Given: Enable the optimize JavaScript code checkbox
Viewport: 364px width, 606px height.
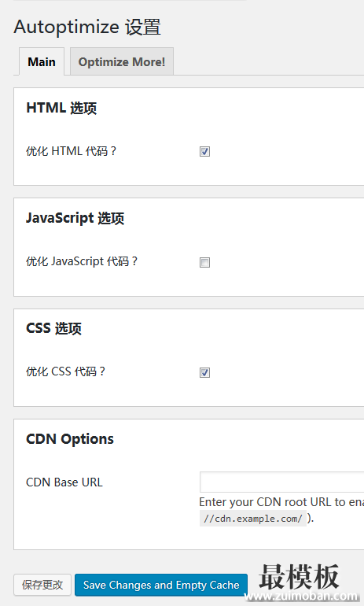Looking at the screenshot, I should (204, 262).
